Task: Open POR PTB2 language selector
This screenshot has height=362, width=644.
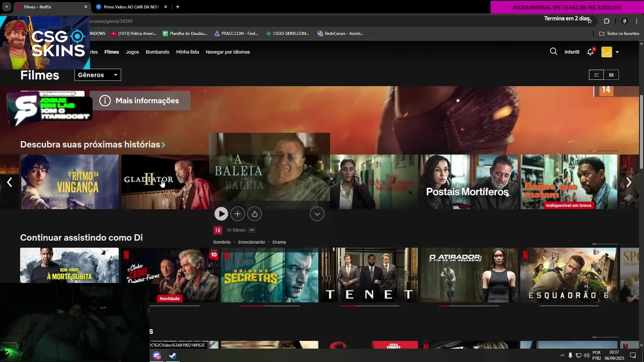Action: (x=597, y=355)
